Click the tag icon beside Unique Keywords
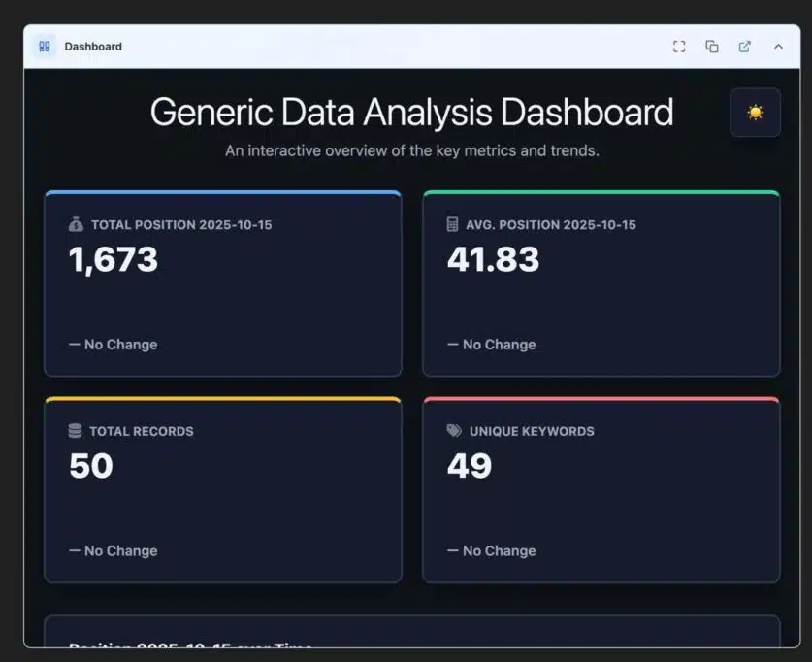 (454, 431)
